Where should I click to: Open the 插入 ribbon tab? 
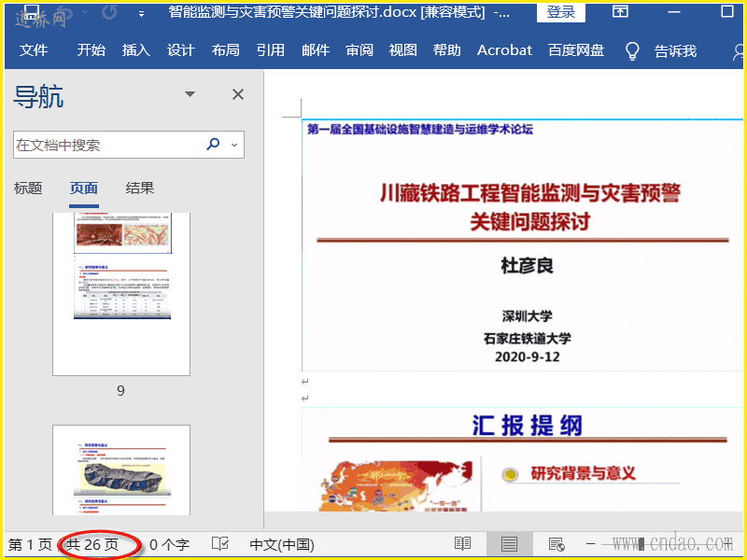pos(135,50)
